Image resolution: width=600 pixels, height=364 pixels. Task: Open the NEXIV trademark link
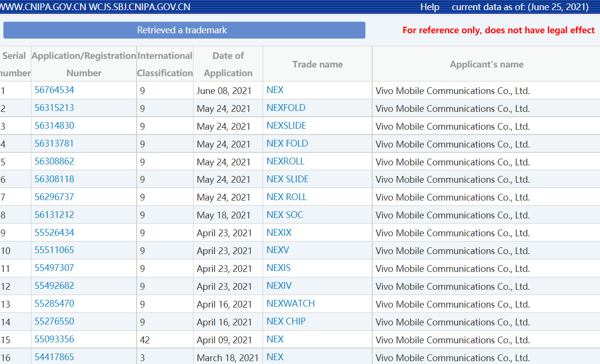[x=279, y=286]
